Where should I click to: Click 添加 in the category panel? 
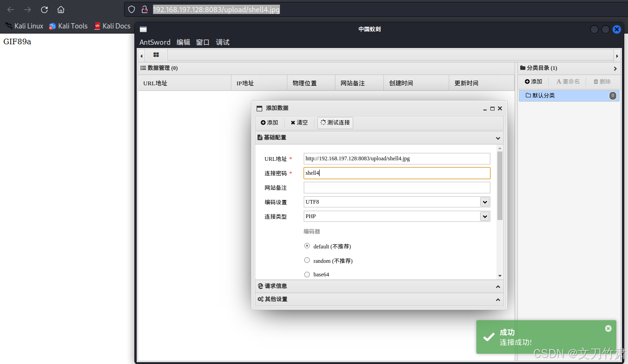[x=533, y=82]
